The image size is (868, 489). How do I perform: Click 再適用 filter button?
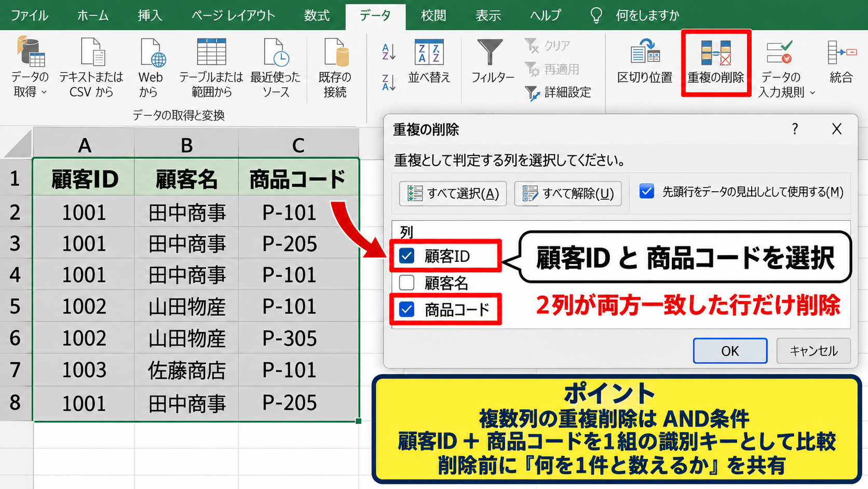coord(552,69)
